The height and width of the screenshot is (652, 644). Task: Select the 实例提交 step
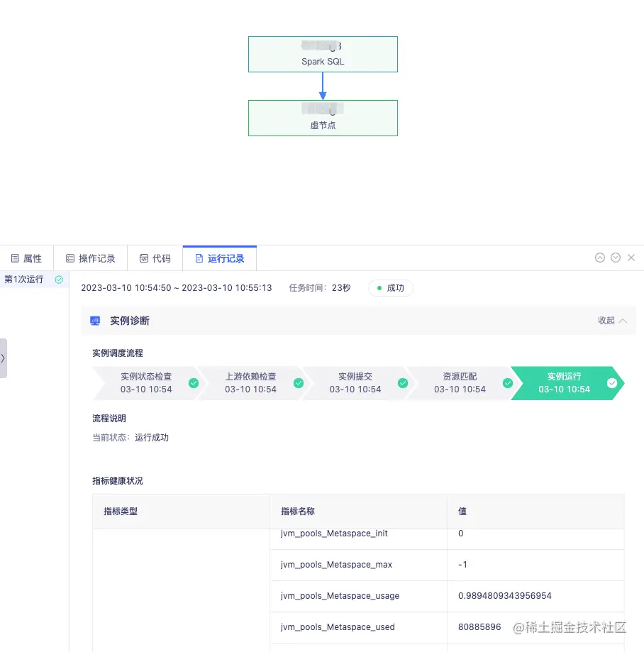point(355,383)
